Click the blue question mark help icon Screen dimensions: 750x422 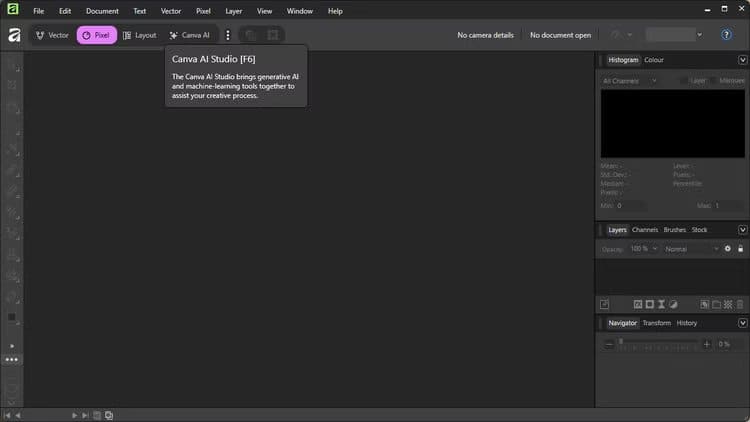[726, 35]
